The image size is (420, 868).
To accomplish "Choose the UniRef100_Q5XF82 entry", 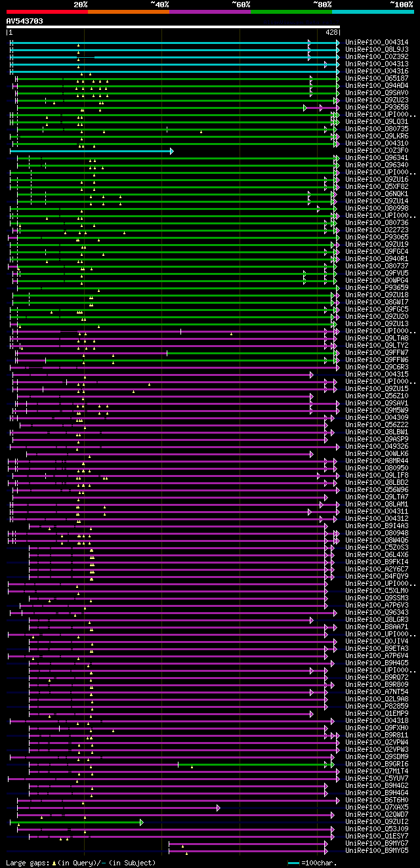I will click(377, 187).
